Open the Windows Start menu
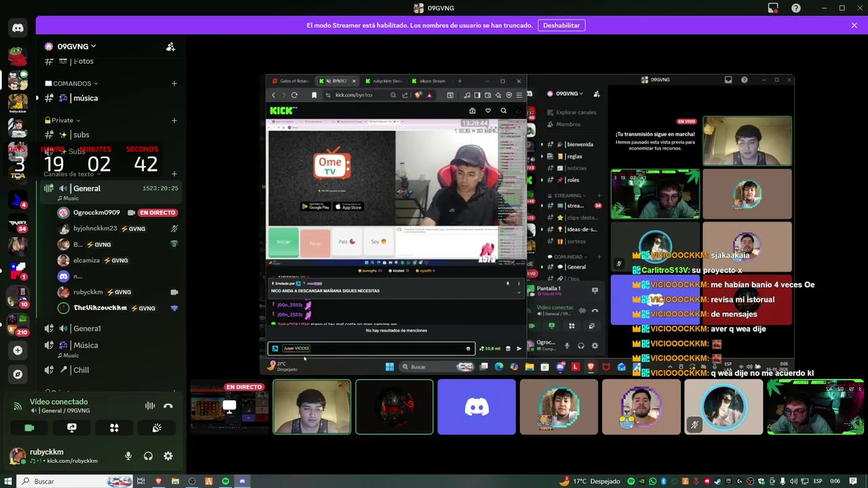This screenshot has width=868, height=488. coord(8,481)
